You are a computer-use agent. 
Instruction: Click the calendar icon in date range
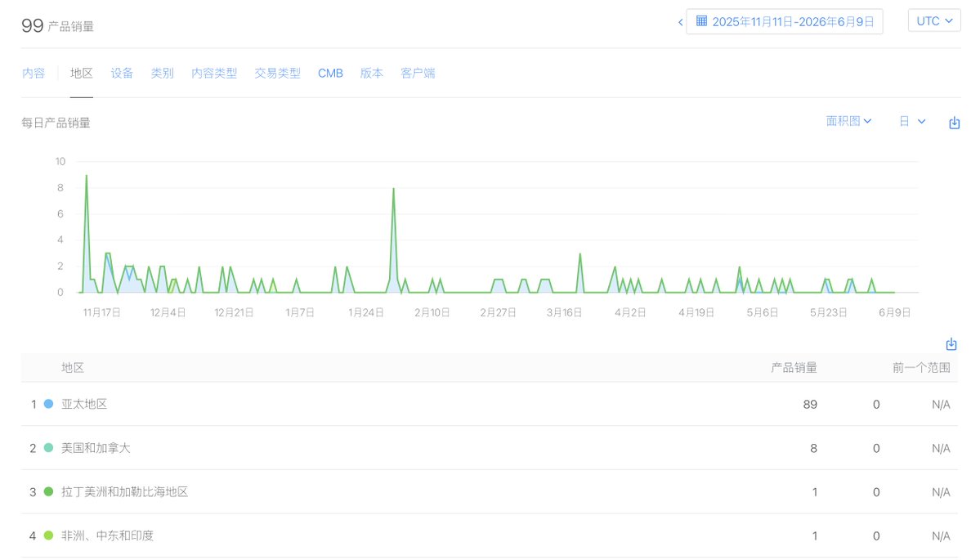pyautogui.click(x=701, y=21)
